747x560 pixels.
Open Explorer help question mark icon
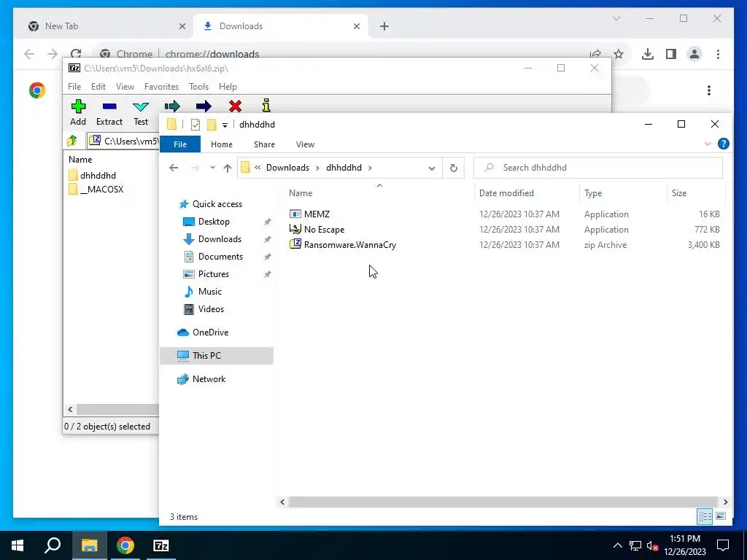coord(723,144)
